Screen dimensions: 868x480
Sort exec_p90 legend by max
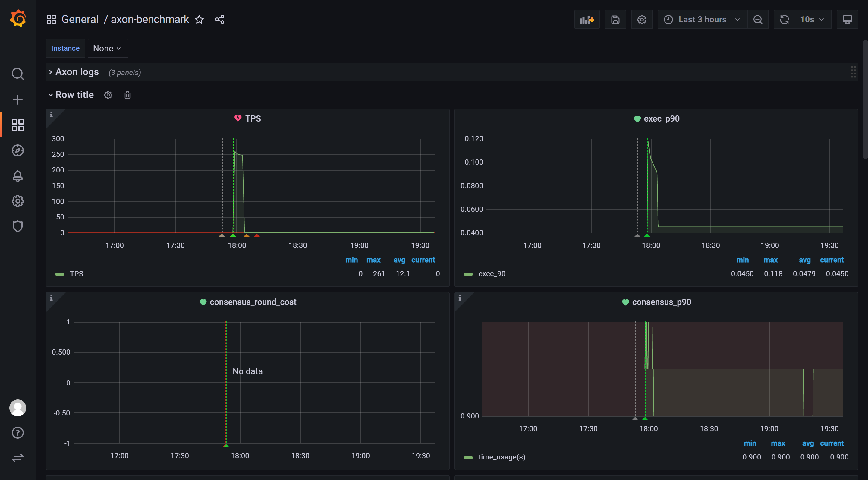click(770, 260)
